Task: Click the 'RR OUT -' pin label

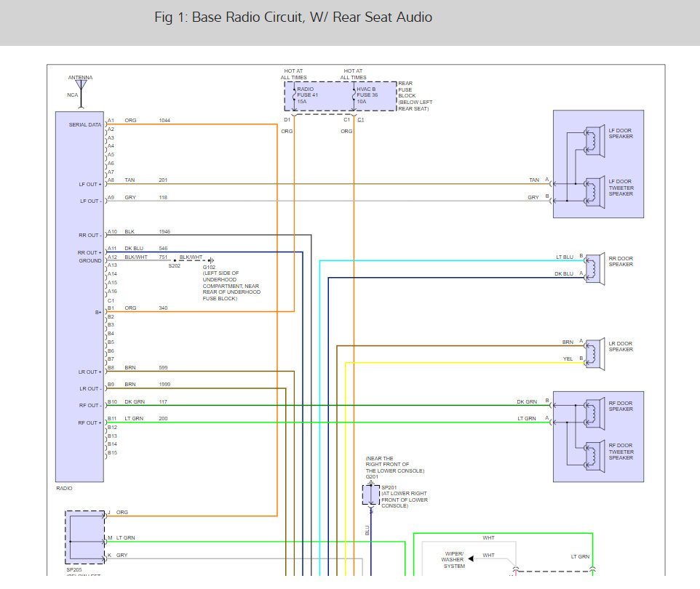Action: point(90,235)
